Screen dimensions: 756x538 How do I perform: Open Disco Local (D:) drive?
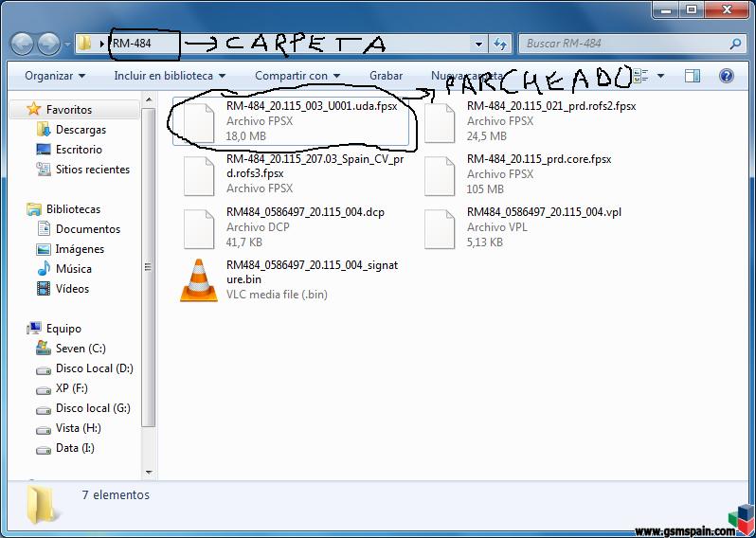[x=95, y=368]
